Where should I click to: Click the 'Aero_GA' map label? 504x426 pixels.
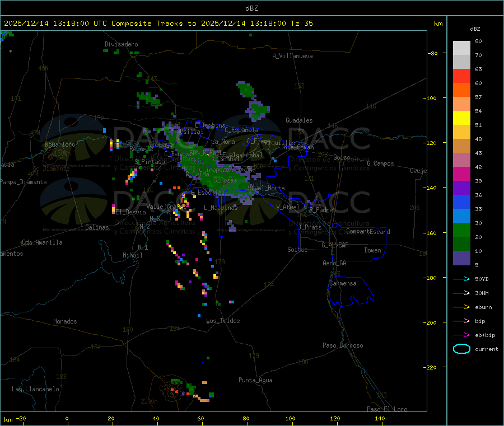(334, 263)
